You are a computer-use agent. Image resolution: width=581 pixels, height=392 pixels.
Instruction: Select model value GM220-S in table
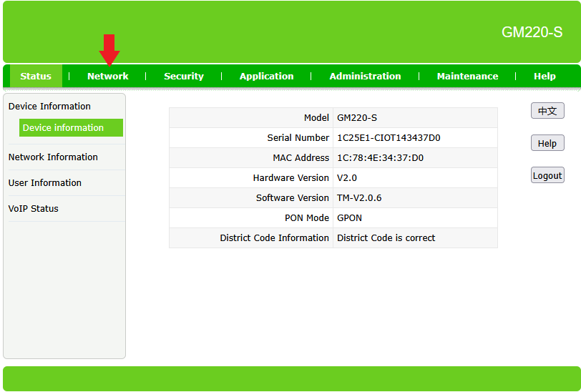(357, 118)
